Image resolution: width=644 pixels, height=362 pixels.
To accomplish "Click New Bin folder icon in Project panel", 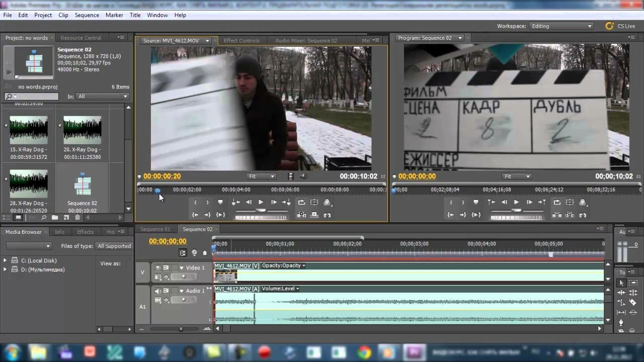I will [54, 217].
